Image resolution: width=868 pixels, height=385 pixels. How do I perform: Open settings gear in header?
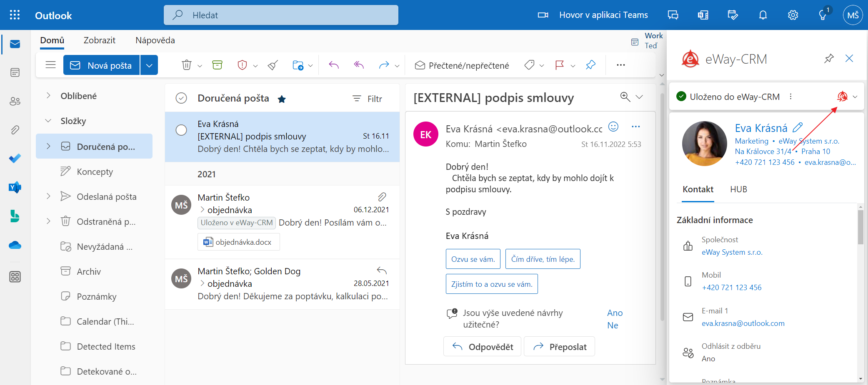pyautogui.click(x=793, y=15)
